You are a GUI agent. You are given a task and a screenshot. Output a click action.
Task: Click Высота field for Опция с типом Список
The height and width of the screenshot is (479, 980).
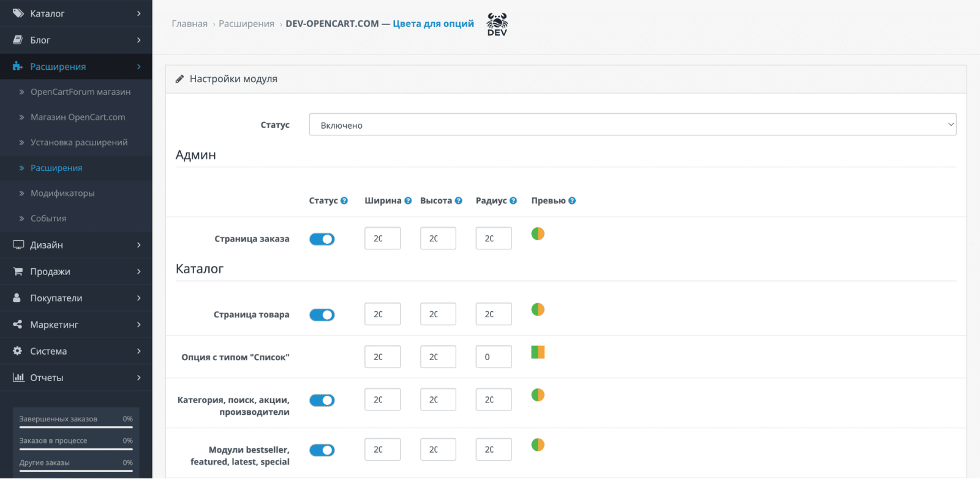438,356
